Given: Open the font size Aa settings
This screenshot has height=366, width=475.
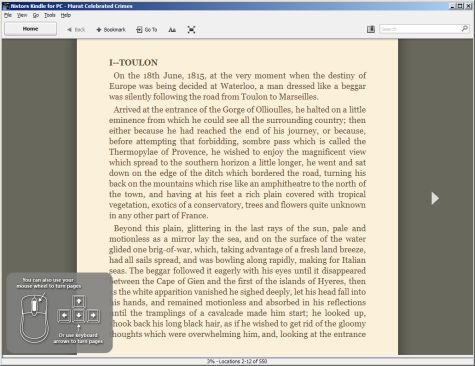Looking at the screenshot, I should (x=172, y=30).
